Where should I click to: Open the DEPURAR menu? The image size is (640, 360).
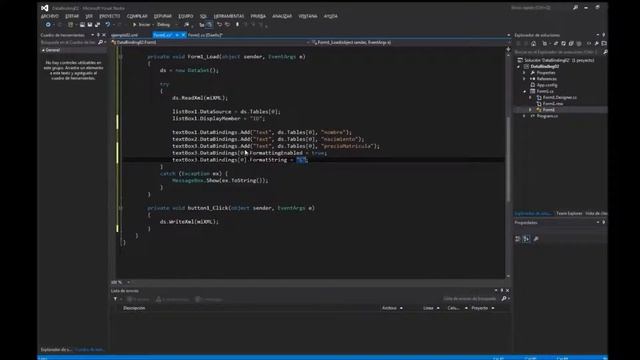click(162, 16)
